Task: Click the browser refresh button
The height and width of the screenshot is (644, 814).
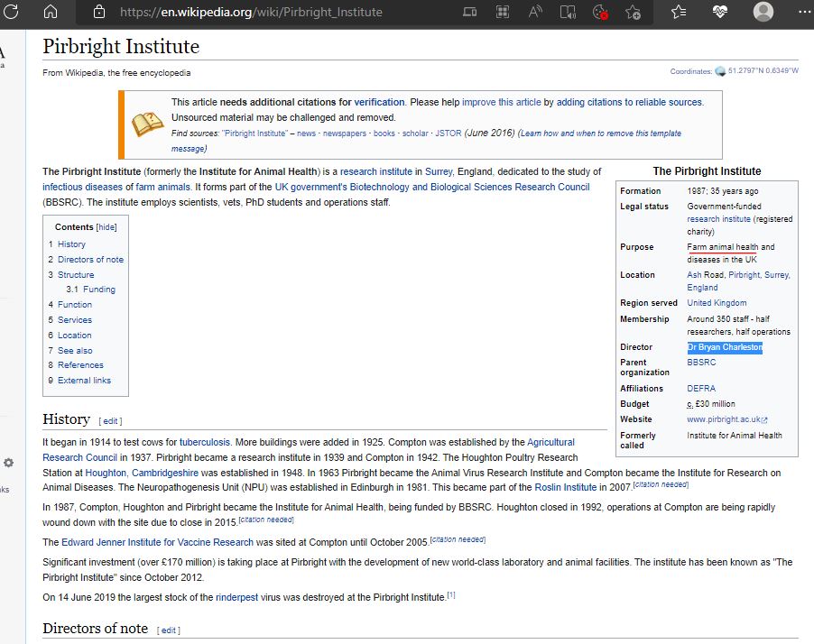Action: pos(11,12)
